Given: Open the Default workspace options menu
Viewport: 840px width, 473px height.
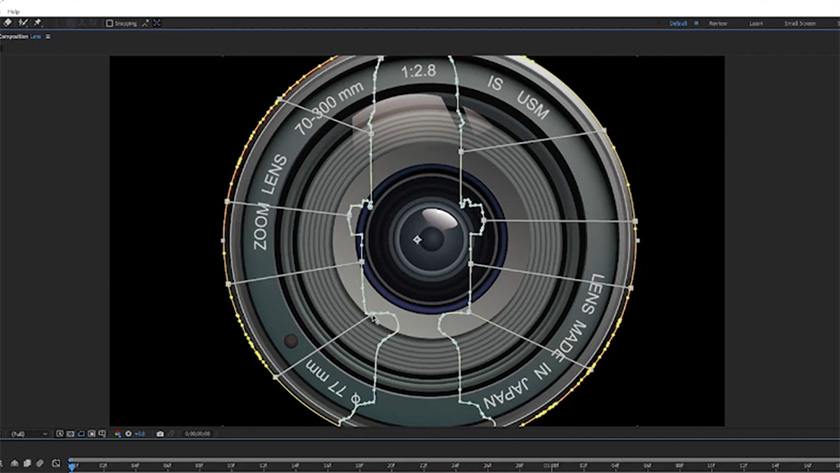Looking at the screenshot, I should click(x=696, y=23).
